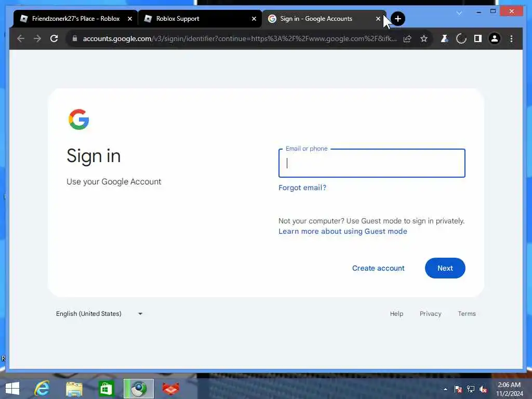Open Learn more about using Guest mode
The height and width of the screenshot is (399, 532).
(343, 231)
